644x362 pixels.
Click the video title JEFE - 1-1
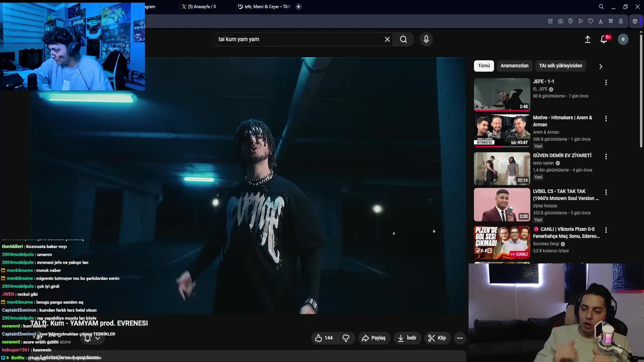543,81
